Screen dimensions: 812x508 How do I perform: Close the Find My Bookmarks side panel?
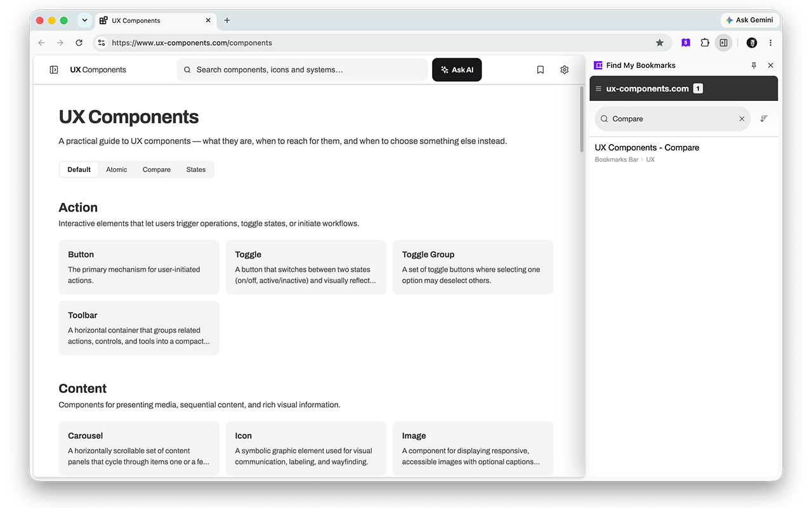click(771, 65)
